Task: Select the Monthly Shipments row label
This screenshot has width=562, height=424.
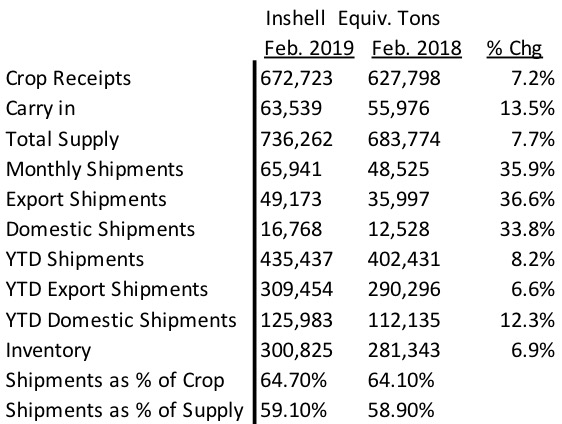Action: tap(95, 170)
